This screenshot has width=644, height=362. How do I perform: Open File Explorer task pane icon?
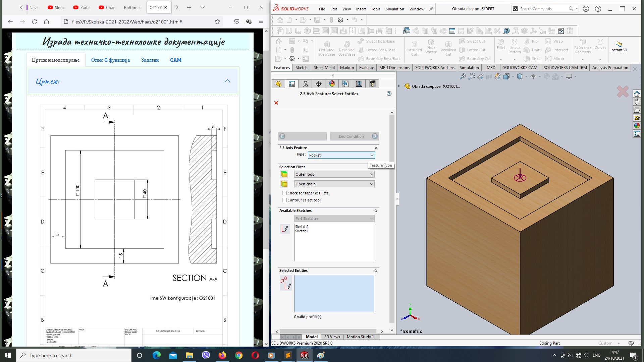(637, 110)
